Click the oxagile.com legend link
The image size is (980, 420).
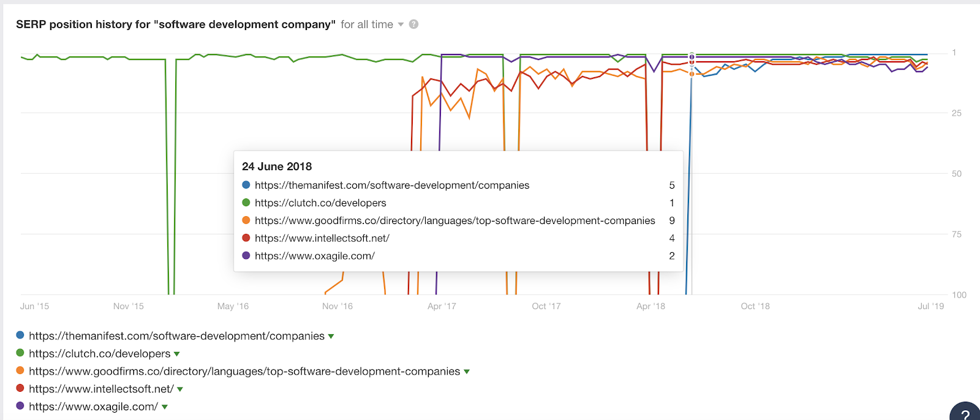[93, 407]
